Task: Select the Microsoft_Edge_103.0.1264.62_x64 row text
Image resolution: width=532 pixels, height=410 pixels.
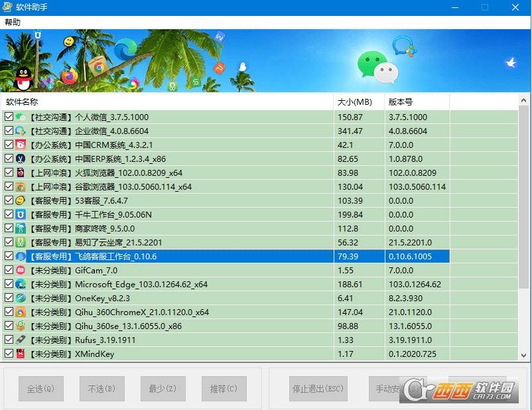Action: [141, 284]
